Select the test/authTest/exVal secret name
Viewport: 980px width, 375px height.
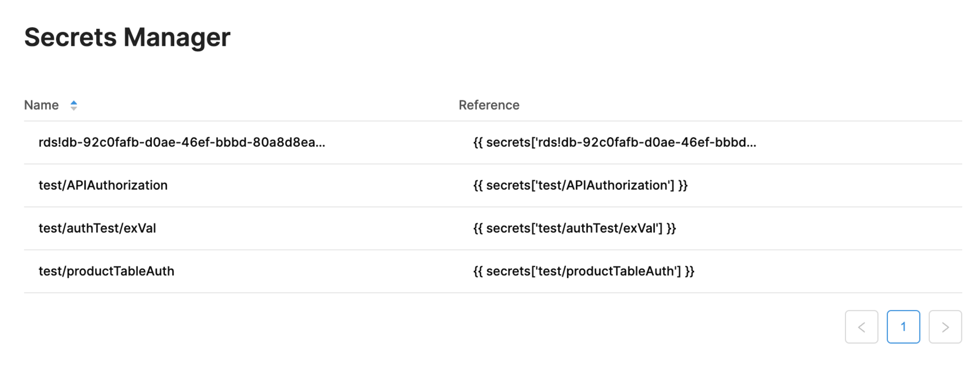tap(97, 228)
